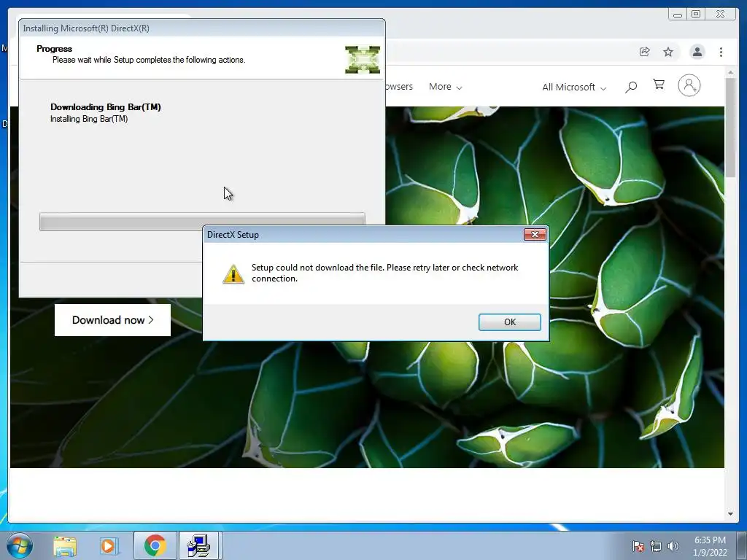The height and width of the screenshot is (560, 747).
Task: Minimize the Chrome window
Action: point(677,15)
